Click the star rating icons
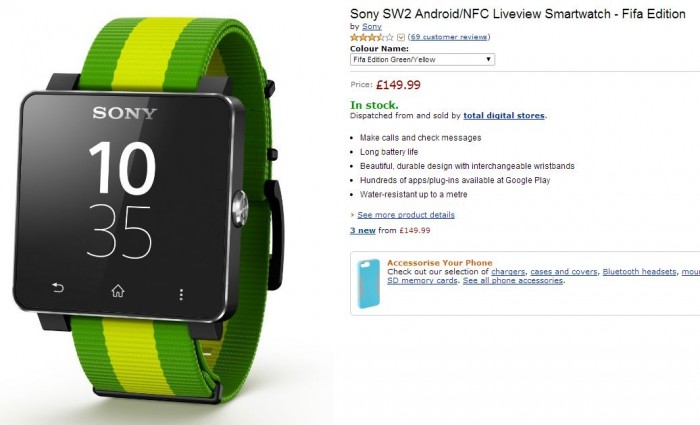 372,38
